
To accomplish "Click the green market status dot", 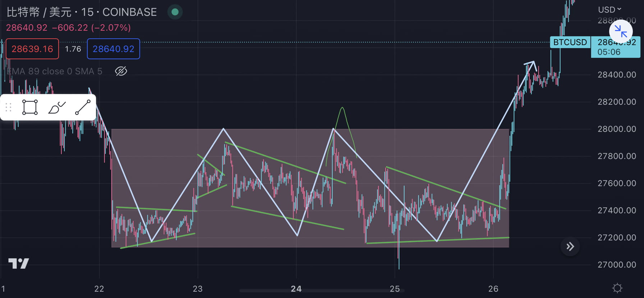I will pyautogui.click(x=175, y=12).
